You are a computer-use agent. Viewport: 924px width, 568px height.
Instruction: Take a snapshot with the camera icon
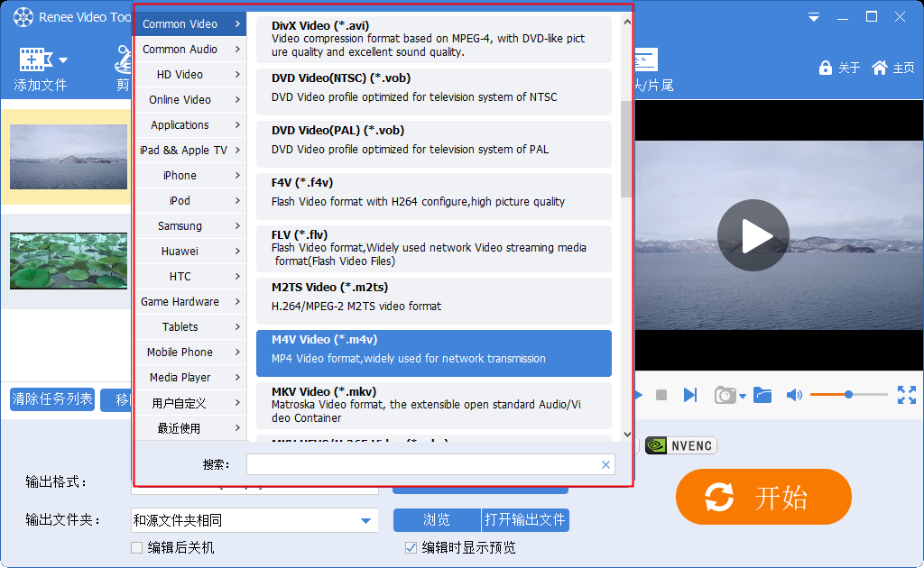click(x=725, y=395)
